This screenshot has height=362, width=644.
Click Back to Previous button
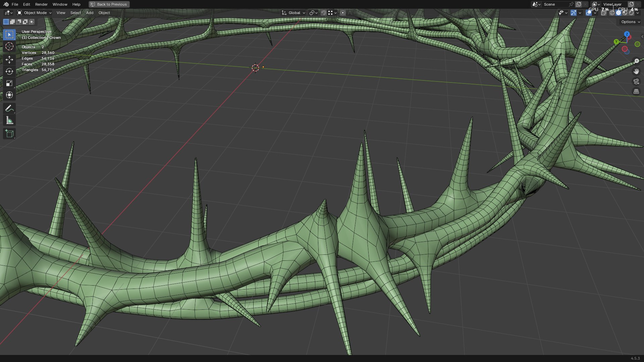tap(109, 4)
